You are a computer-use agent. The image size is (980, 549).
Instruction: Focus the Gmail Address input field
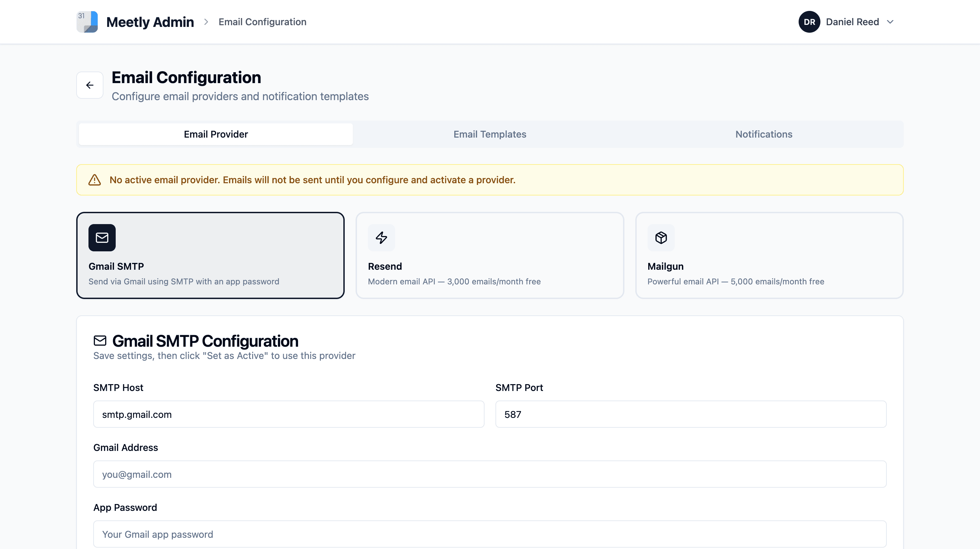pos(490,474)
